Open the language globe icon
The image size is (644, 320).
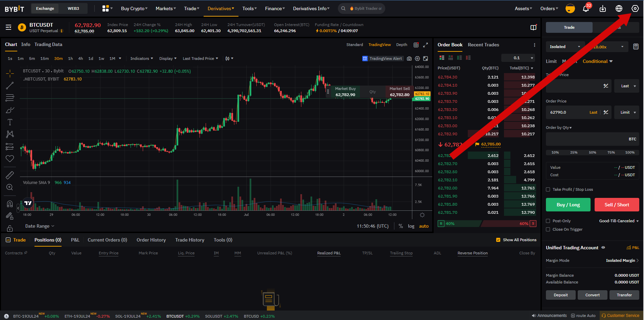[619, 8]
